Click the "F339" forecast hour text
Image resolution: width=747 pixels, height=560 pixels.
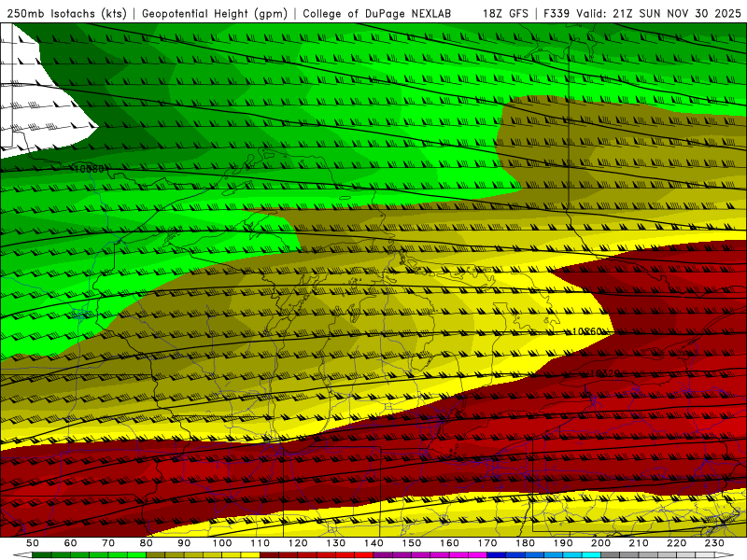coord(557,14)
